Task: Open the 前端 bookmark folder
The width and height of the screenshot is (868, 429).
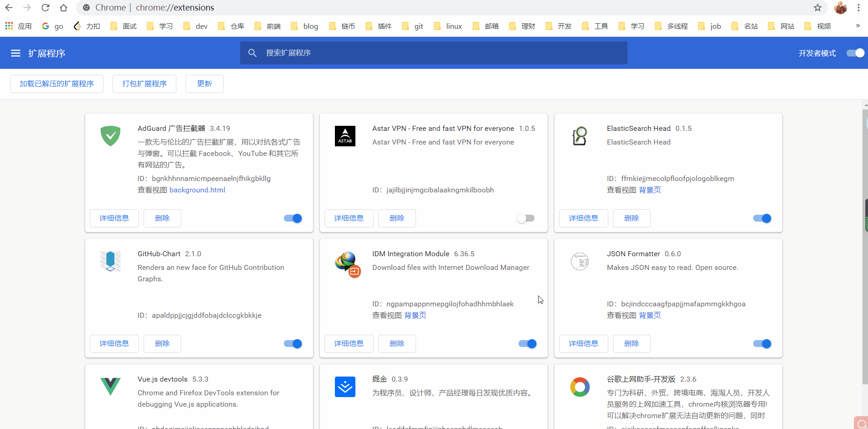Action: point(267,26)
